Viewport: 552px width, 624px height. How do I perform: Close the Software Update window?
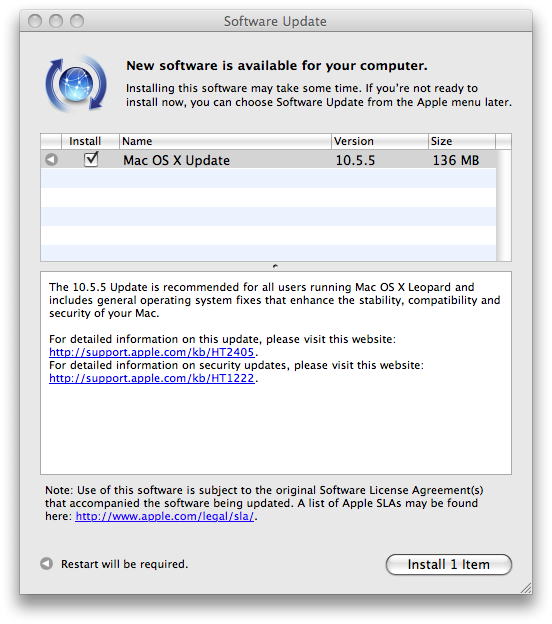pos(35,21)
